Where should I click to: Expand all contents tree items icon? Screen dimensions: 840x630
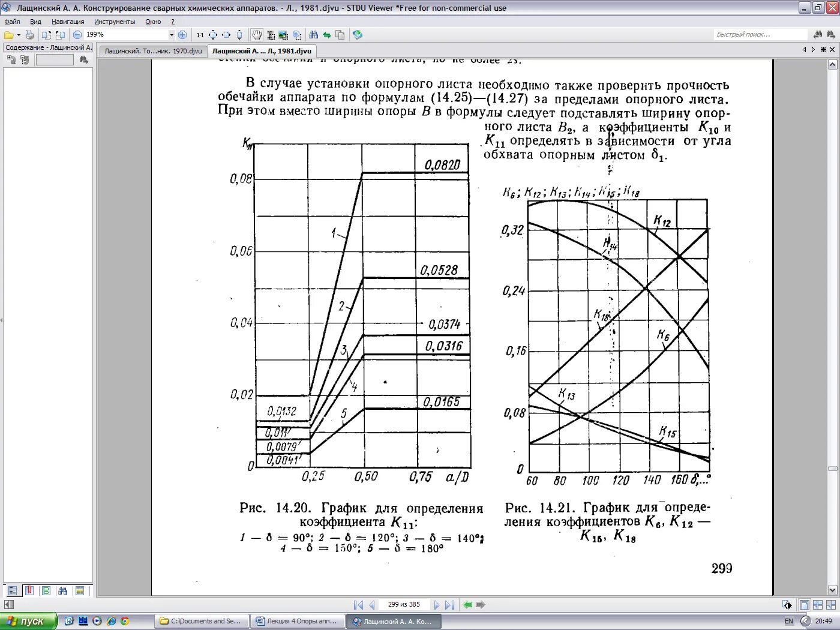click(x=11, y=60)
